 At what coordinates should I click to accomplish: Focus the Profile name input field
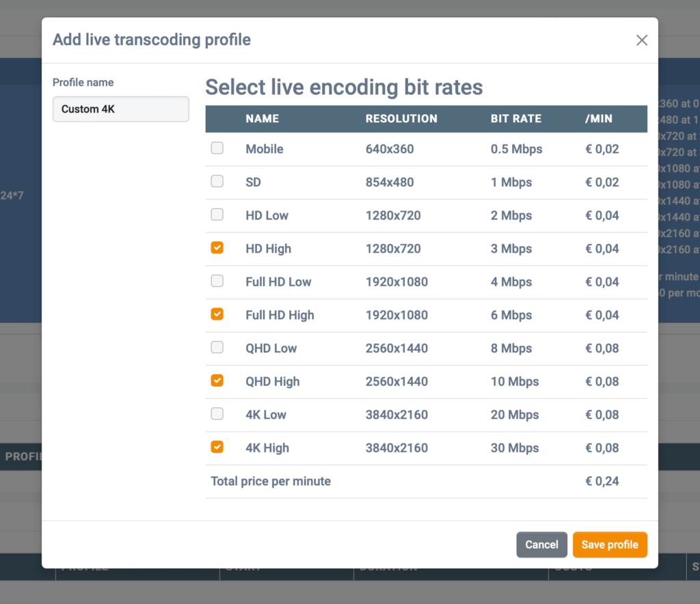(120, 109)
